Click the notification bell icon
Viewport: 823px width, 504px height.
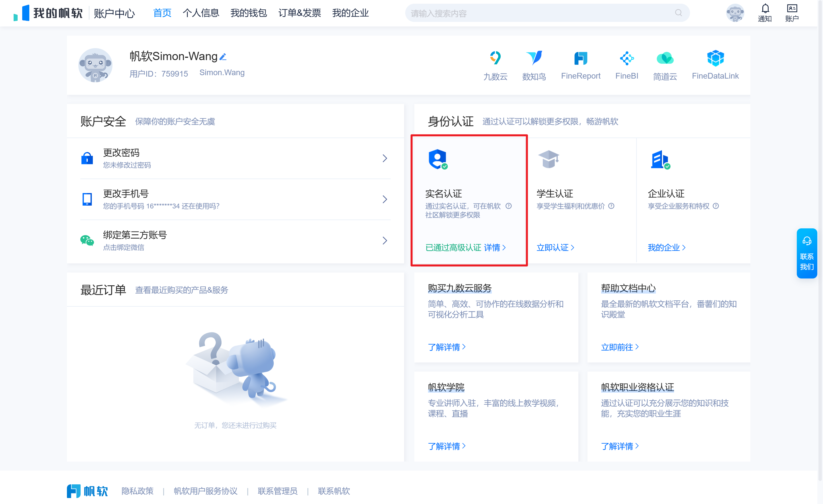(765, 9)
